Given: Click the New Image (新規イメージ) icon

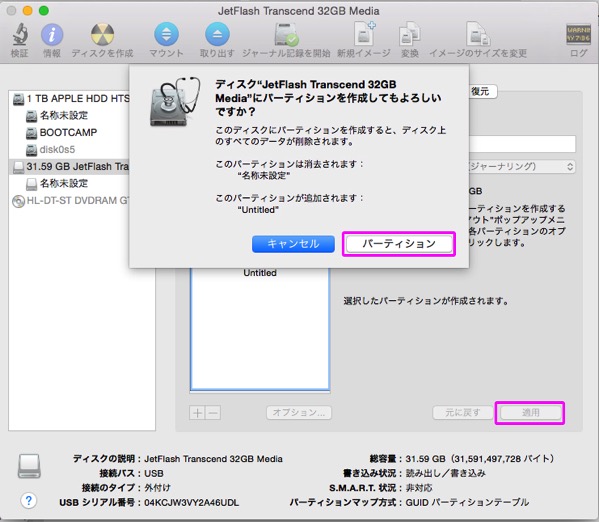Looking at the screenshot, I should tap(364, 34).
